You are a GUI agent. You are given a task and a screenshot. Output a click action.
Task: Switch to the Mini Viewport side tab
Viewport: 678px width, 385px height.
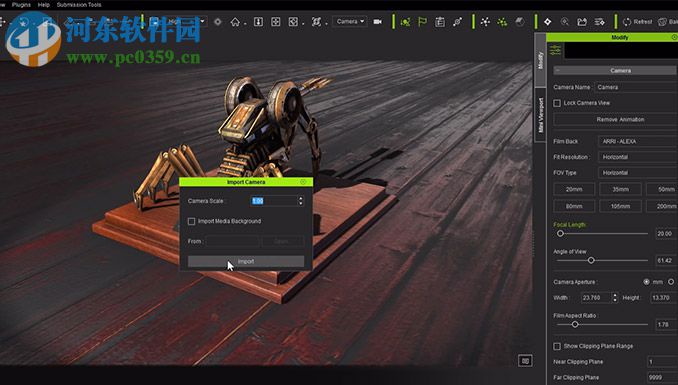point(540,115)
